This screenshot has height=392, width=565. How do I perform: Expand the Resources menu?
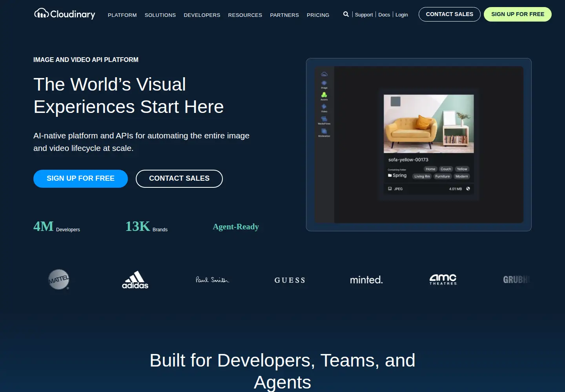pyautogui.click(x=245, y=15)
